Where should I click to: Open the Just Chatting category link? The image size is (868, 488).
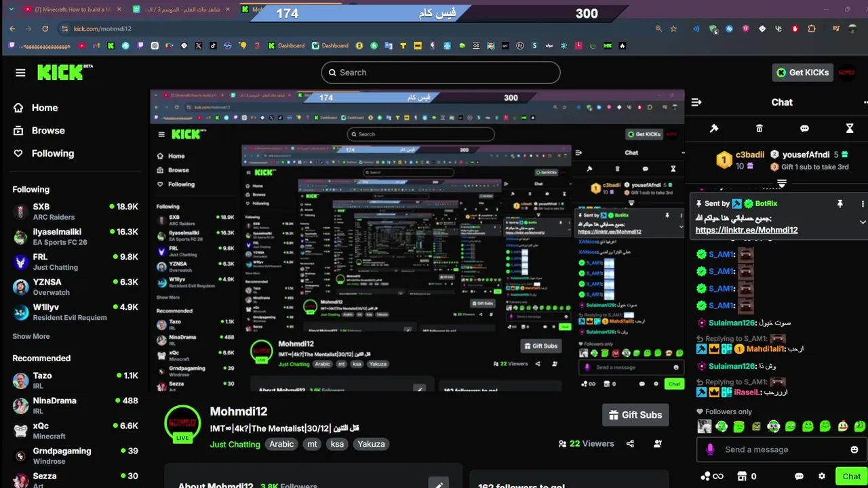pyautogui.click(x=235, y=444)
